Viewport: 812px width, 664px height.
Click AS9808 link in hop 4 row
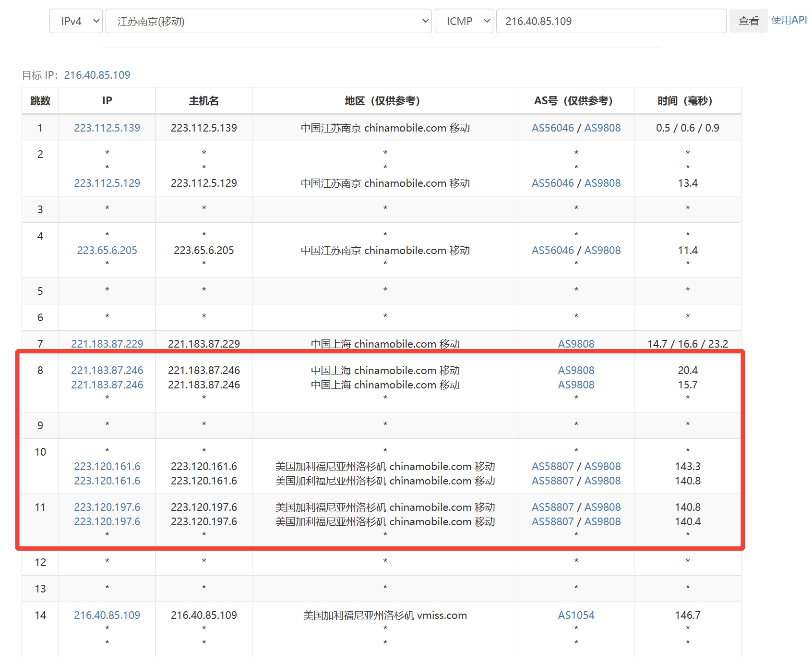[x=602, y=250]
